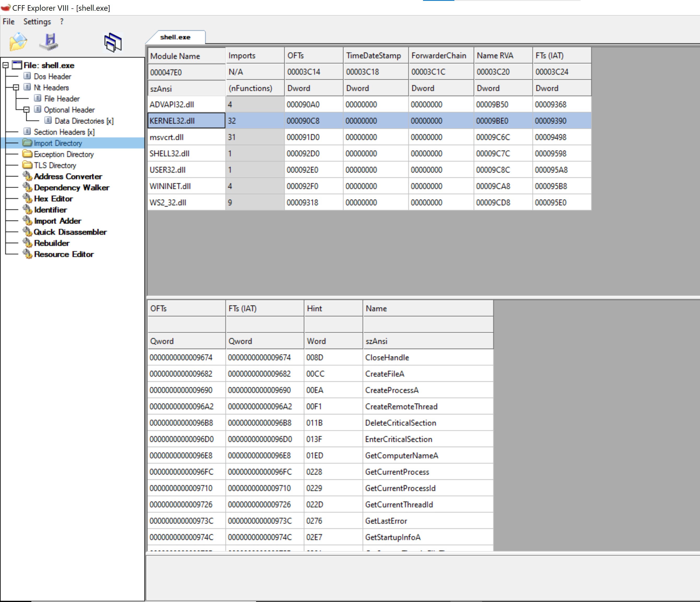Launch the Dependency Walker tool
Image resolution: width=700 pixels, height=602 pixels.
pyautogui.click(x=72, y=188)
